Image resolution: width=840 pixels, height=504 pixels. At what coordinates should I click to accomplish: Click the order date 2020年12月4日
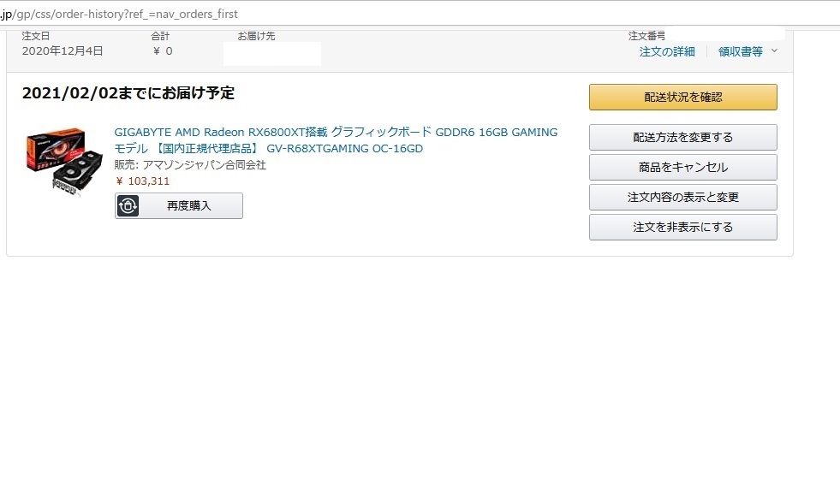[63, 51]
